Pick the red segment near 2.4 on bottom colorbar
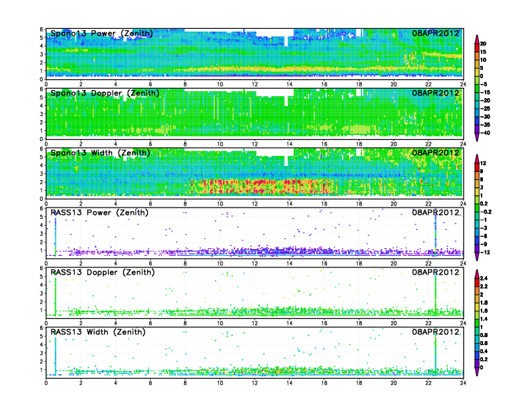Screen dimensions: 532x411 tap(477, 283)
